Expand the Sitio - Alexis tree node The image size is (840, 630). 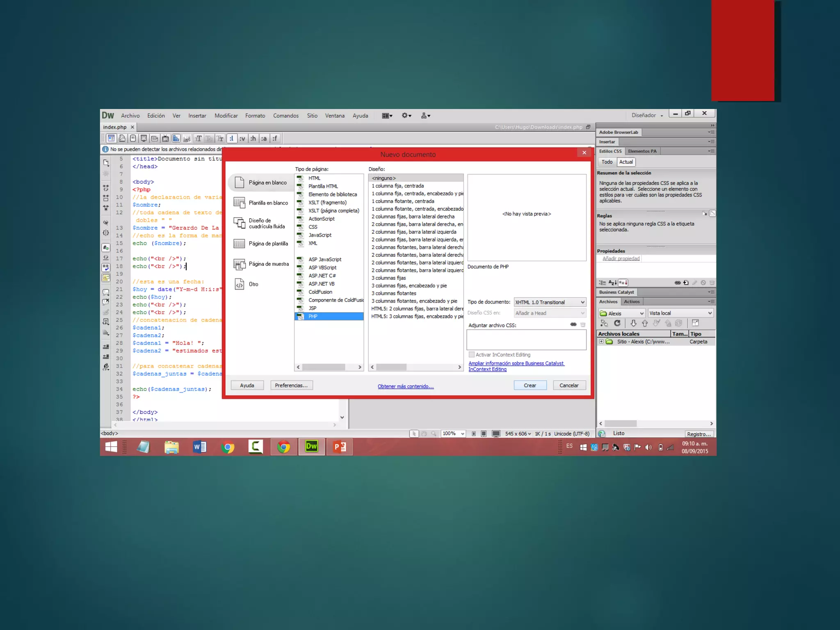click(x=601, y=342)
